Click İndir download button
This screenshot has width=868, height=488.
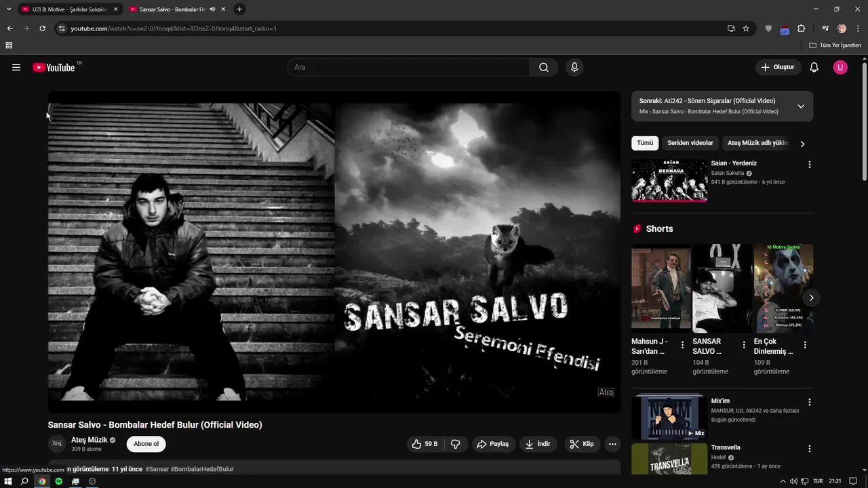pyautogui.click(x=538, y=444)
